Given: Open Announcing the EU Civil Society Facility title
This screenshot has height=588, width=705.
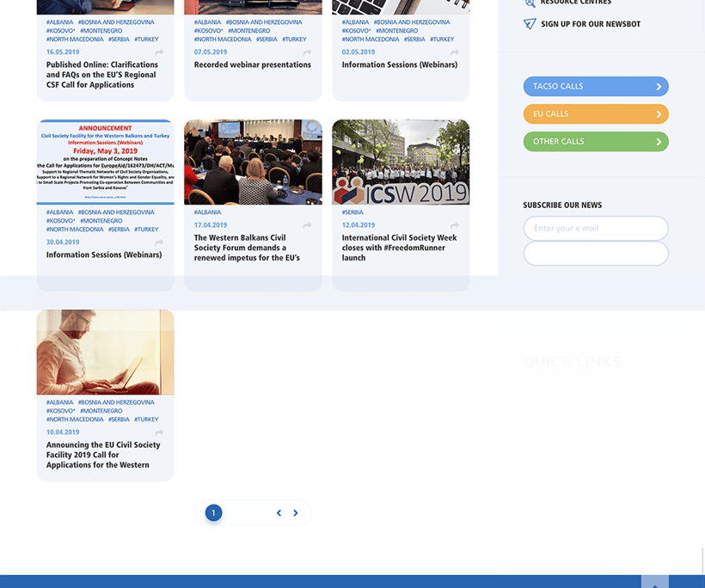Looking at the screenshot, I should tap(103, 455).
